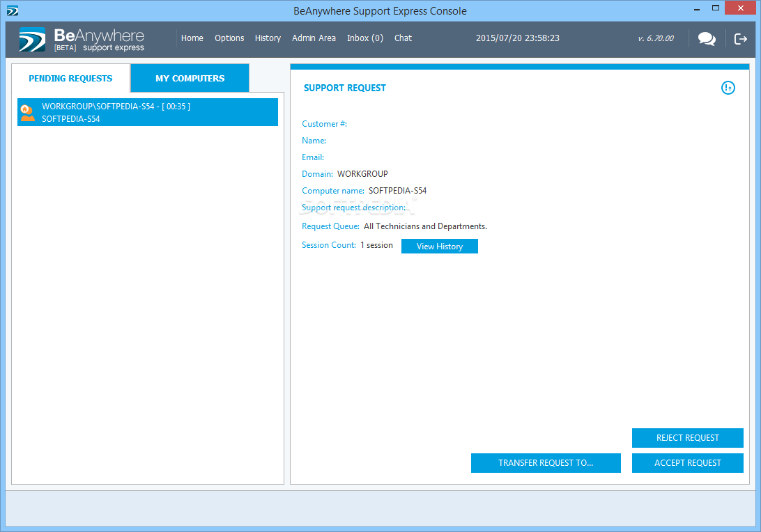This screenshot has width=761, height=532.
Task: Open the Home menu
Action: [192, 38]
